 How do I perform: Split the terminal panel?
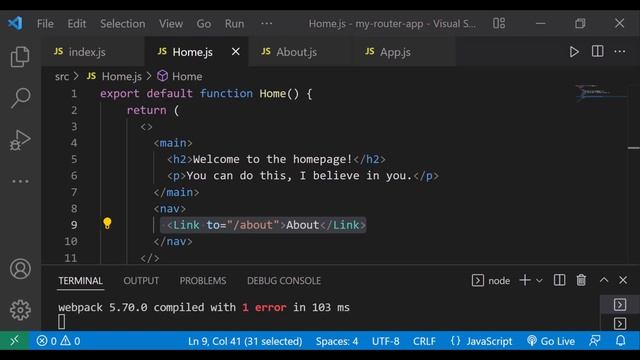point(559,280)
